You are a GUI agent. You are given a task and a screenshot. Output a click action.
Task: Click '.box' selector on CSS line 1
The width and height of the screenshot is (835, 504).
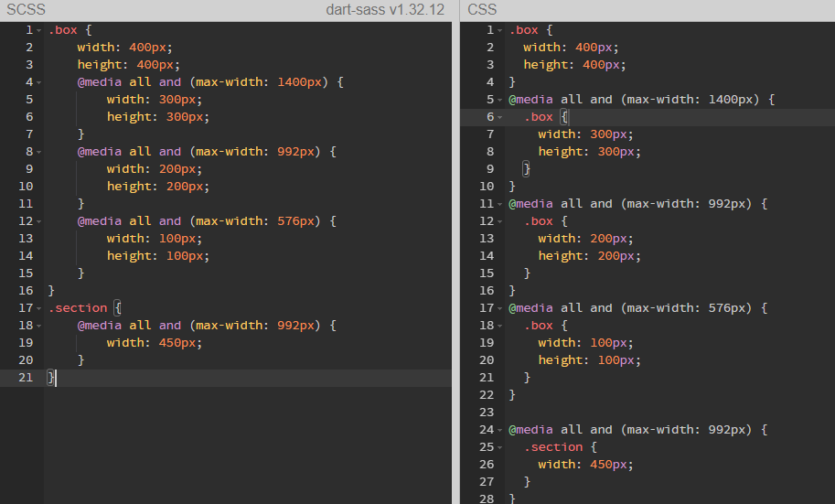point(523,30)
